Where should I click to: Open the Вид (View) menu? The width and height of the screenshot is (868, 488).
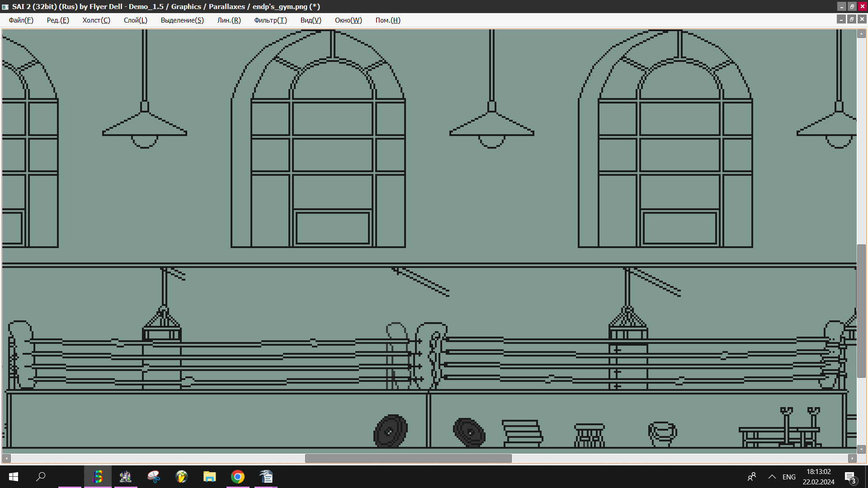[311, 20]
